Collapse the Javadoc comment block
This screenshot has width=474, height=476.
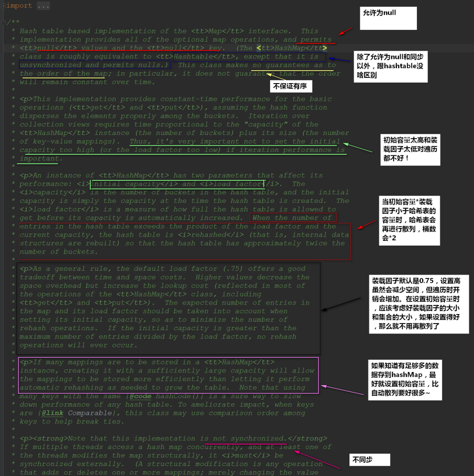3,22
